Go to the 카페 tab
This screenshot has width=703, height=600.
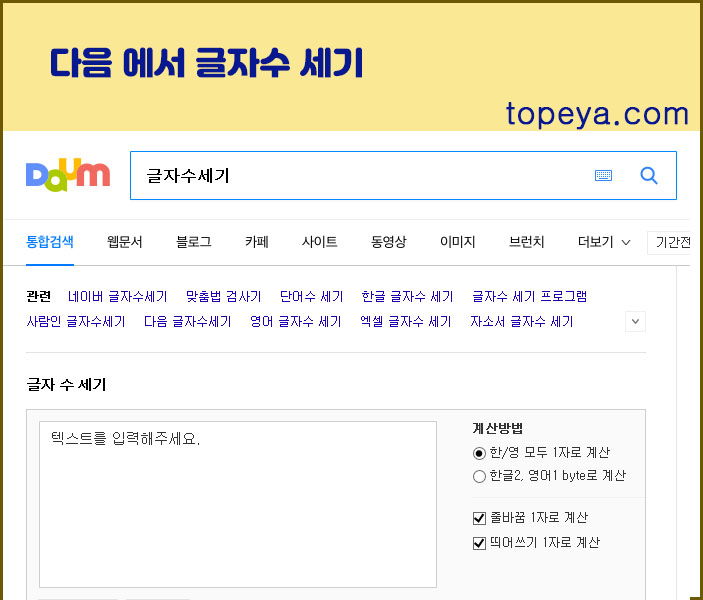tap(256, 242)
